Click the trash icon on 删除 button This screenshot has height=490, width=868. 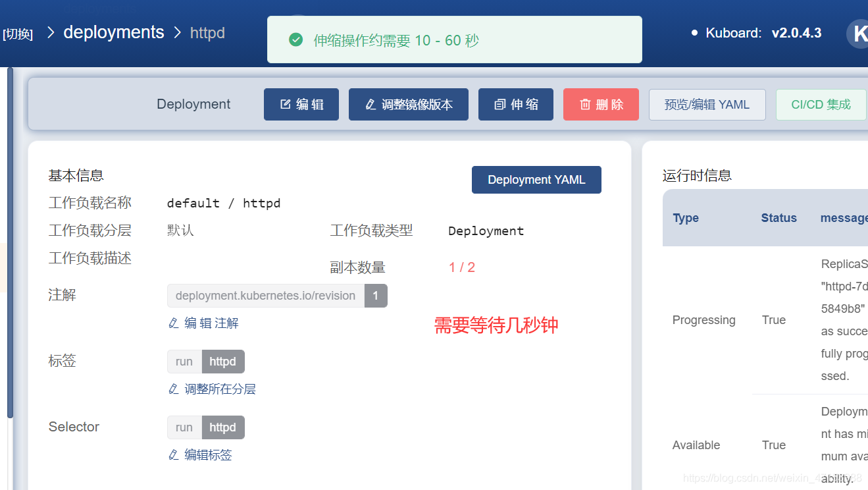[585, 105]
